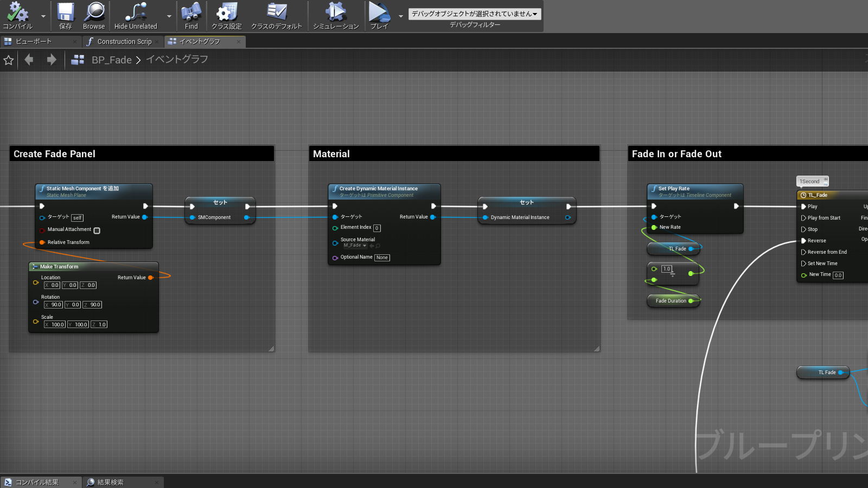The height and width of the screenshot is (488, 868).
Task: Click the SMComponent set node pin
Action: point(193,217)
